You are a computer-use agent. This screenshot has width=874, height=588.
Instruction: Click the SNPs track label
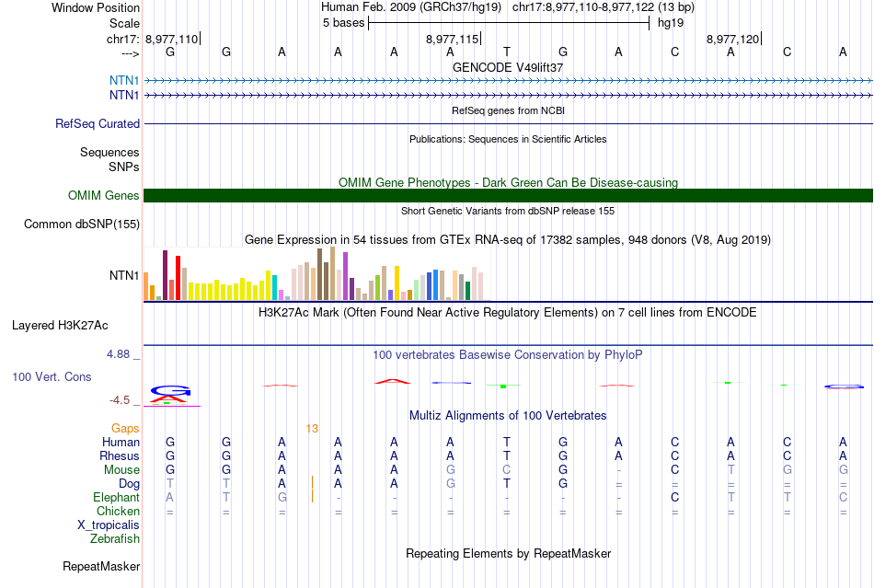124,167
